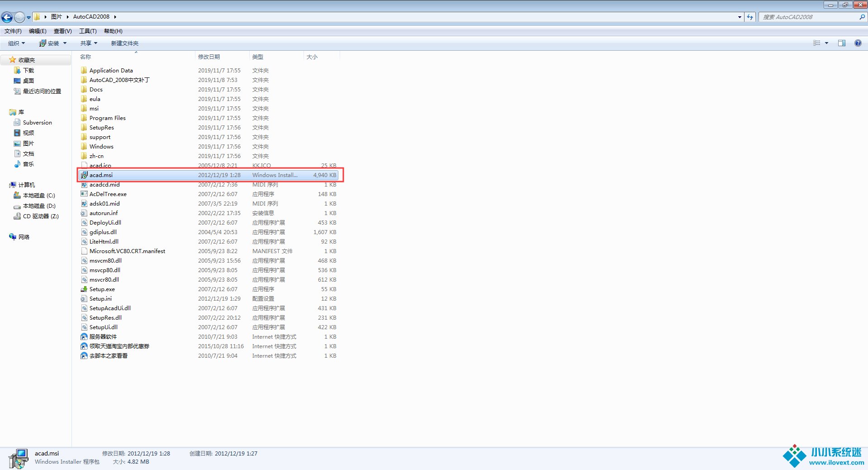
Task: Select the 服务器软件 Internet shortcut
Action: pos(103,337)
